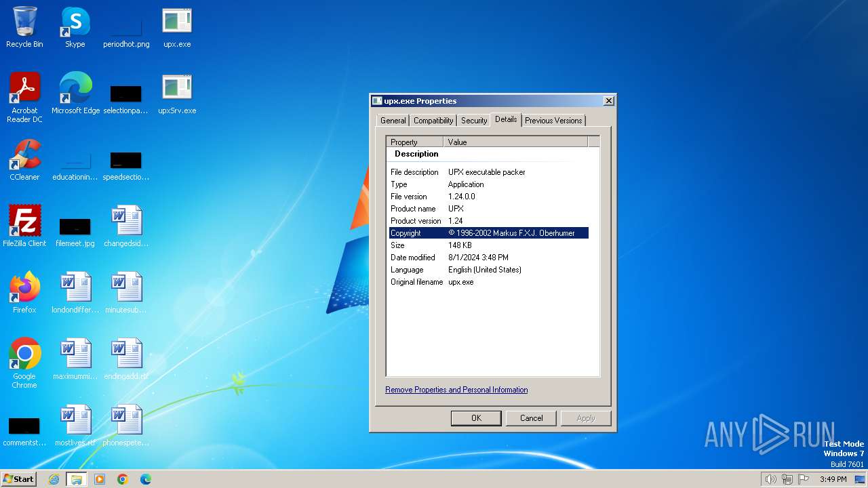
Task: Open the Recycle Bin desktop icon
Action: point(24,27)
